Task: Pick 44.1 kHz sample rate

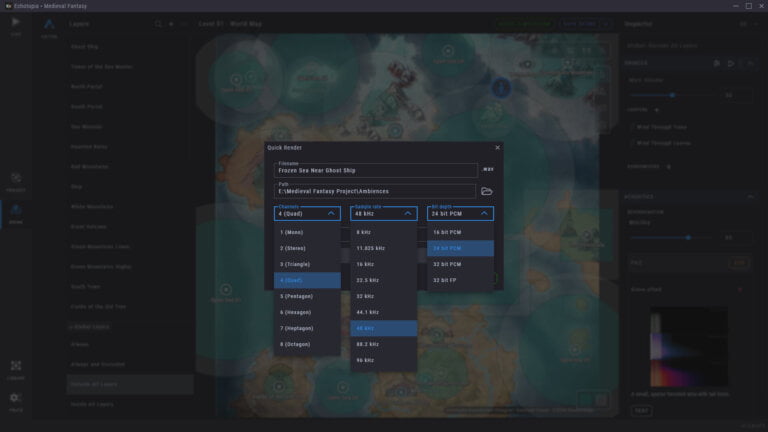Action: pyautogui.click(x=384, y=312)
